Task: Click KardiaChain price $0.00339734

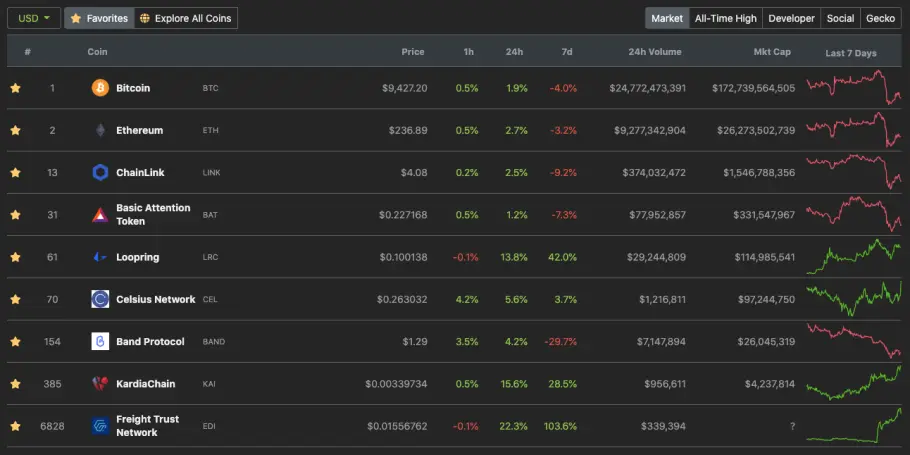Action: (x=396, y=384)
